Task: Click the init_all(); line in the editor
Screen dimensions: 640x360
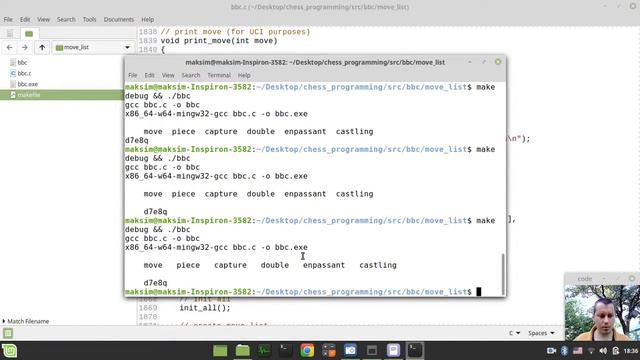Action: point(205,308)
